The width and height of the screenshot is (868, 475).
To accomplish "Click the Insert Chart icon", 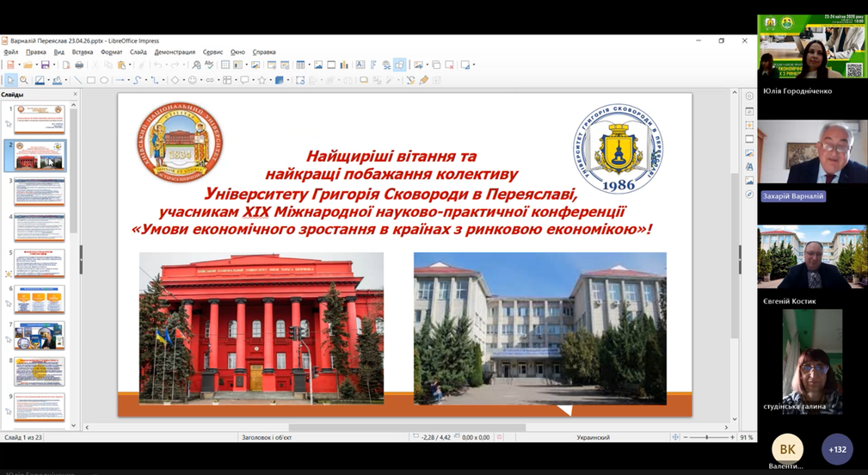I will tap(344, 65).
